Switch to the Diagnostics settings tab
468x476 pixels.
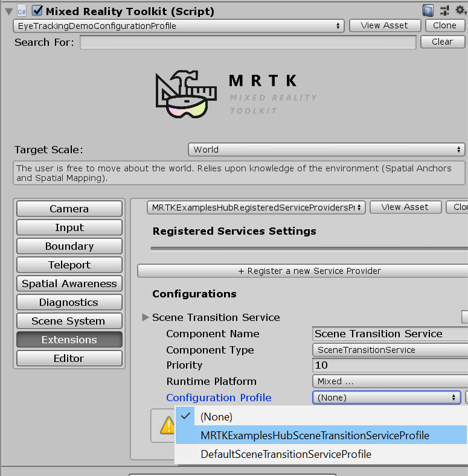69,302
